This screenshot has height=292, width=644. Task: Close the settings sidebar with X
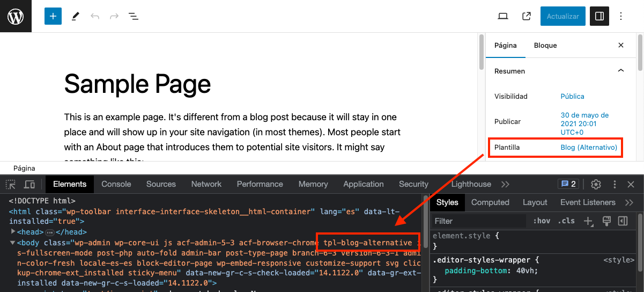tap(621, 45)
